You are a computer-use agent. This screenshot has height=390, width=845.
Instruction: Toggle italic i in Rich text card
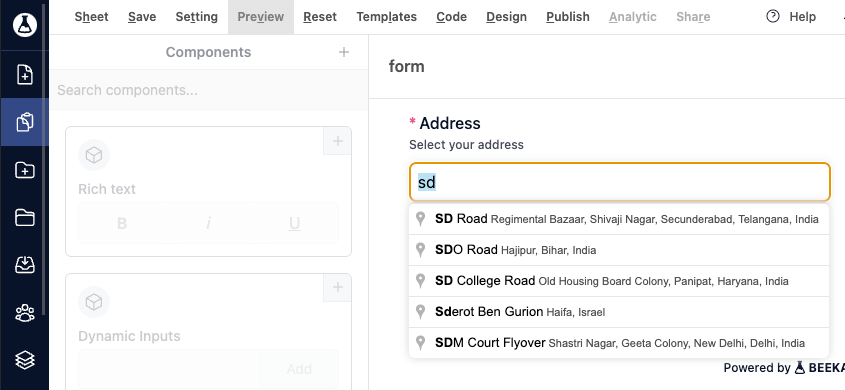tap(208, 223)
